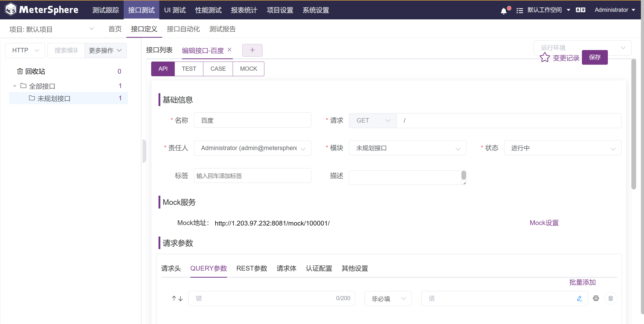Viewport: 644px width, 324px height.
Task: Open the notification bell
Action: point(504,11)
